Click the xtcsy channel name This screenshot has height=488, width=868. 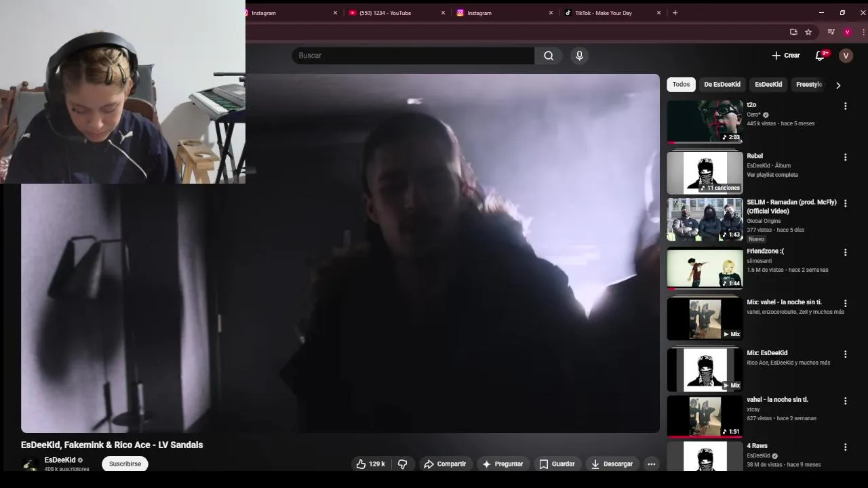click(x=753, y=409)
